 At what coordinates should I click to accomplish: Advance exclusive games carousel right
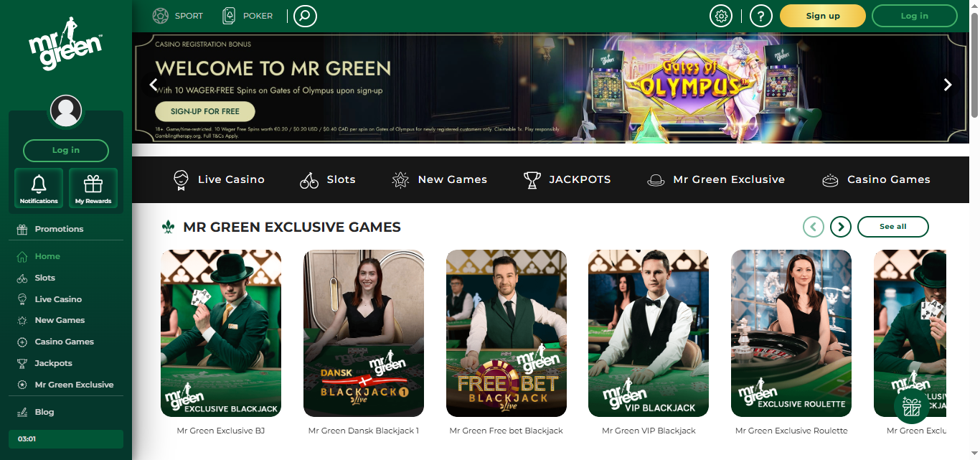click(x=841, y=227)
